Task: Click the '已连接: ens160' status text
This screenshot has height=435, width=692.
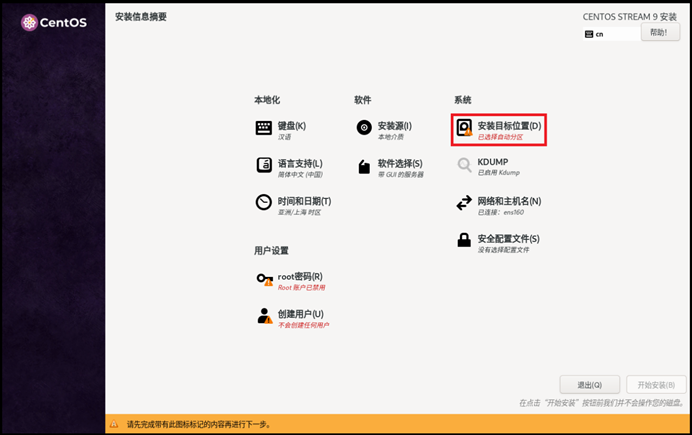Action: (x=501, y=212)
